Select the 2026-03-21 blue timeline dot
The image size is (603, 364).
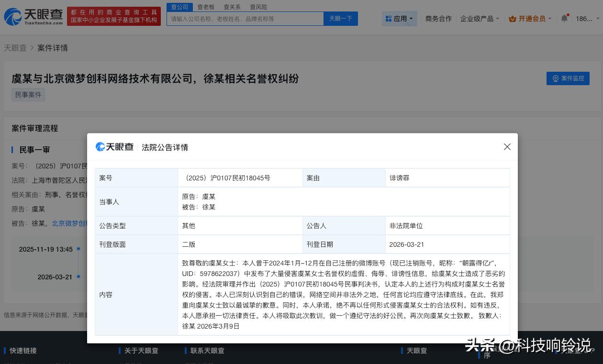tap(78, 277)
